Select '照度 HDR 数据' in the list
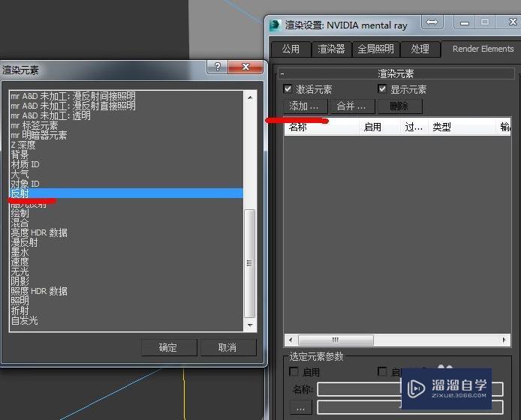521x420 pixels. click(126, 291)
